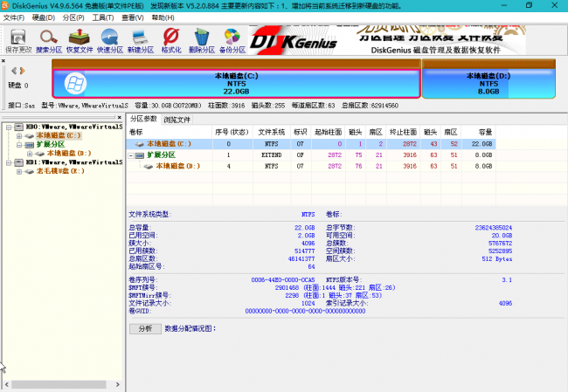Open the 工具(T) menu

point(103,17)
